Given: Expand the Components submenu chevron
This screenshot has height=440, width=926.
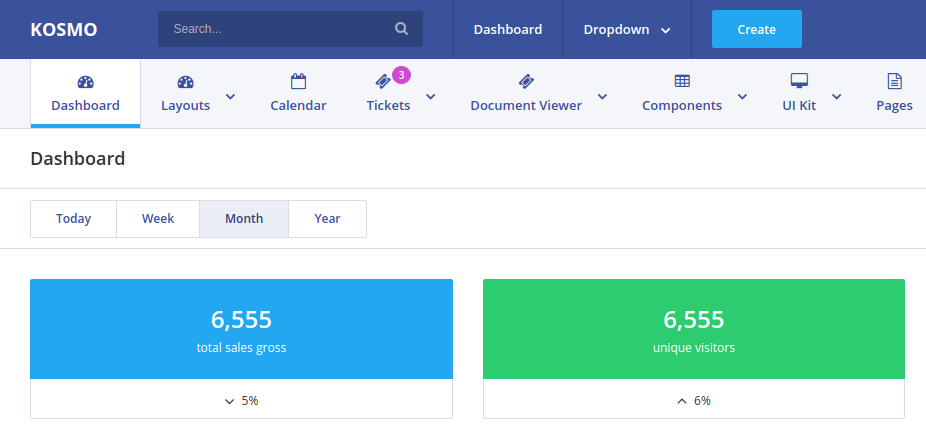Looking at the screenshot, I should (x=742, y=96).
